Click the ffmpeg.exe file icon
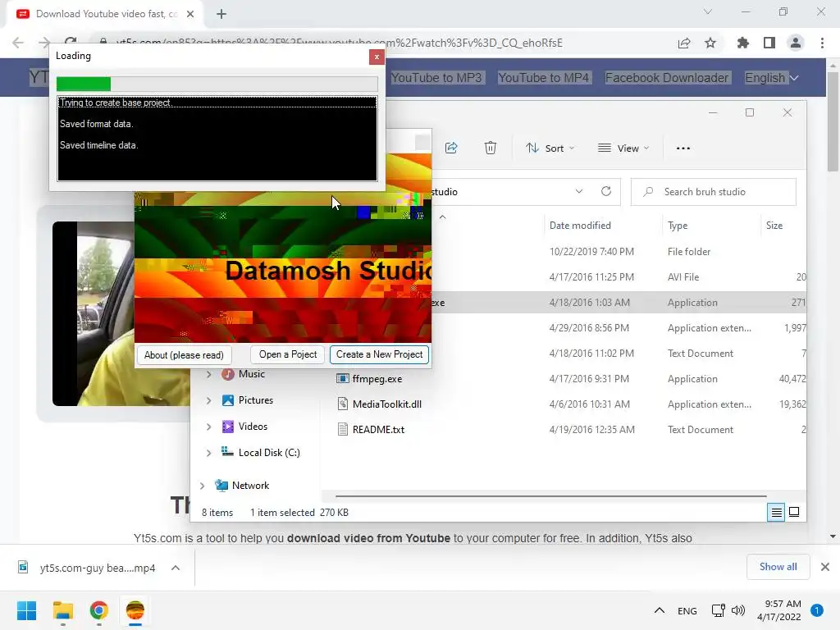The height and width of the screenshot is (630, 840). pos(343,379)
